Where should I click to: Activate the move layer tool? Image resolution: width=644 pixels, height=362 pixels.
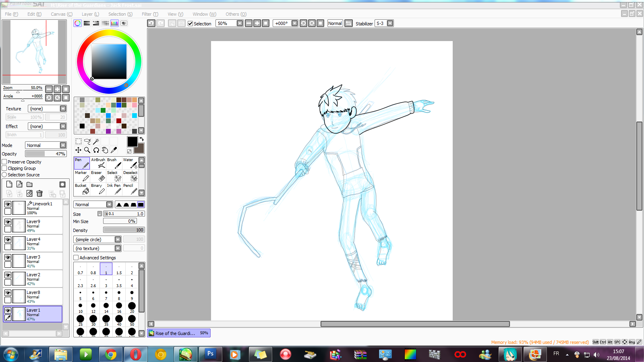79,150
